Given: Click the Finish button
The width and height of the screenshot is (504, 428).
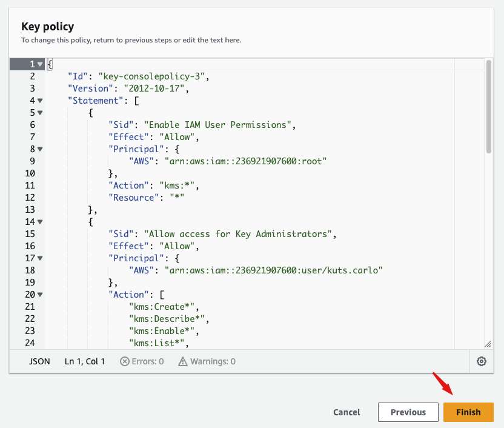Looking at the screenshot, I should tap(468, 412).
